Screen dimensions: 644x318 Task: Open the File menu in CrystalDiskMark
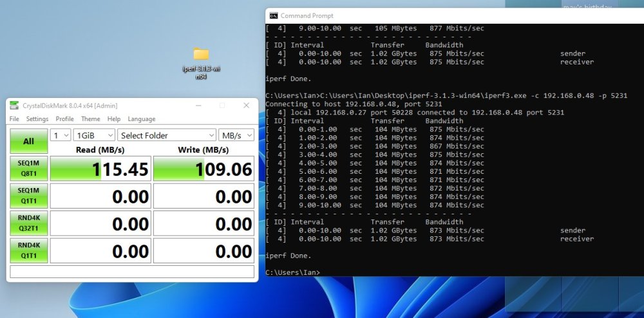point(14,119)
